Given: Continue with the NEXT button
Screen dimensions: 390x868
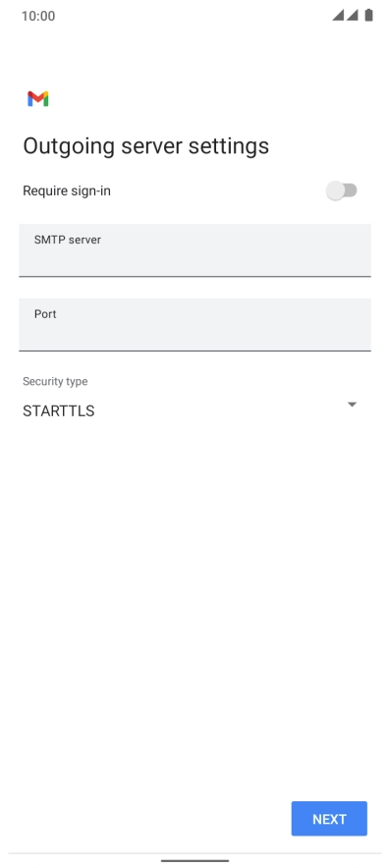Looking at the screenshot, I should coord(329,819).
